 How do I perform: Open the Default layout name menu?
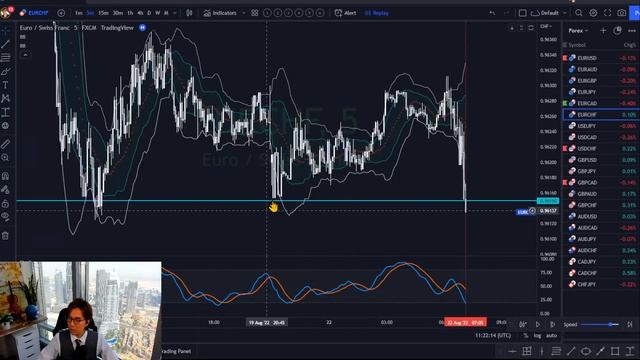click(549, 13)
